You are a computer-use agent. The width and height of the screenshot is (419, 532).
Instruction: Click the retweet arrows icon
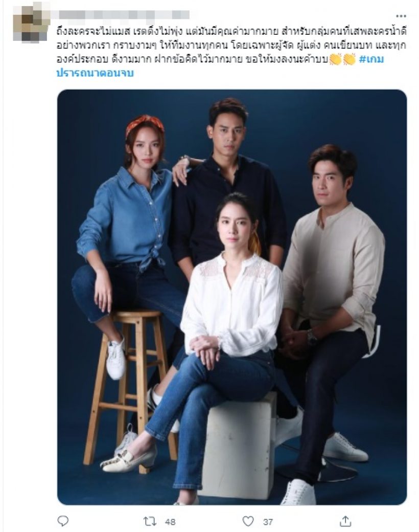150,521
